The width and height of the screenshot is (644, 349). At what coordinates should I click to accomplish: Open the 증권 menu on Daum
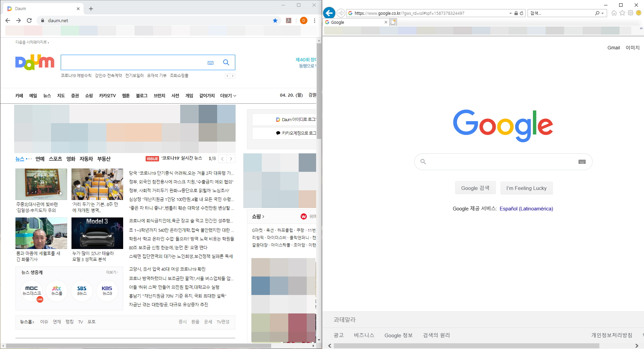click(75, 96)
